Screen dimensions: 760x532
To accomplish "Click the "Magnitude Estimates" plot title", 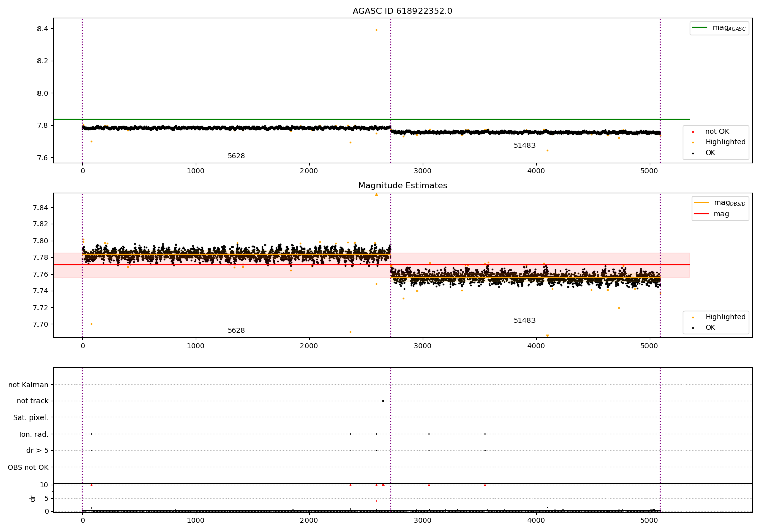I will tap(402, 186).
